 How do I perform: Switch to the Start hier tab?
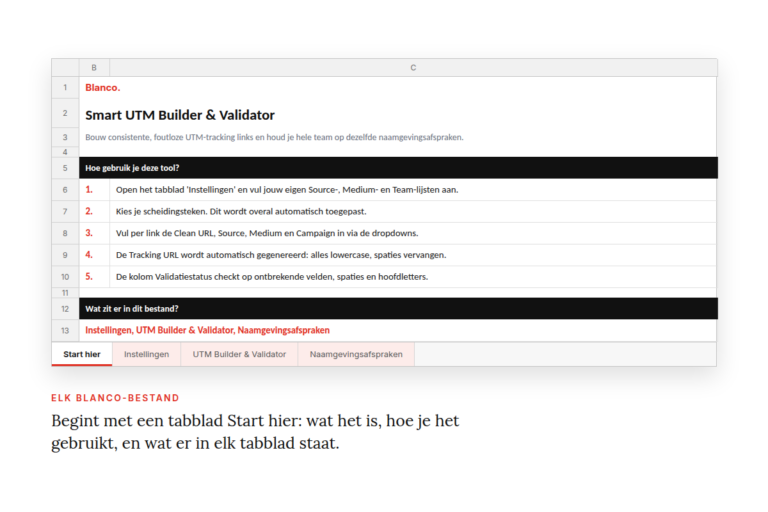82,354
